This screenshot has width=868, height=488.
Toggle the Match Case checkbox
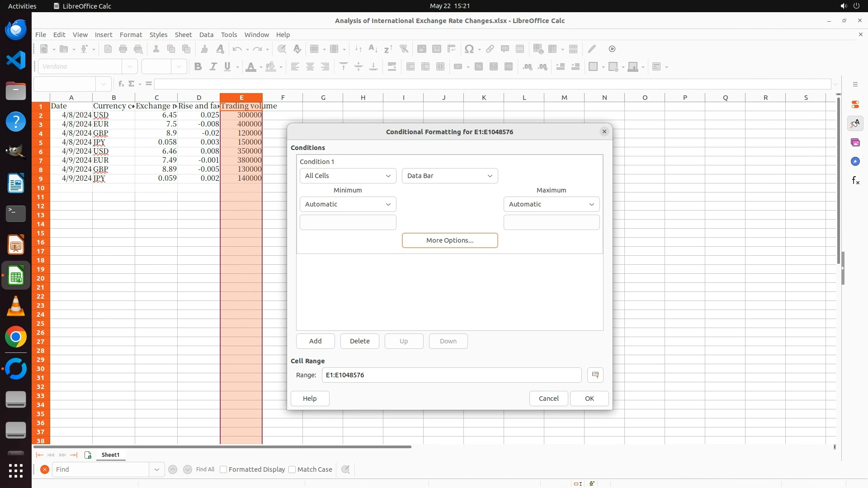(292, 469)
